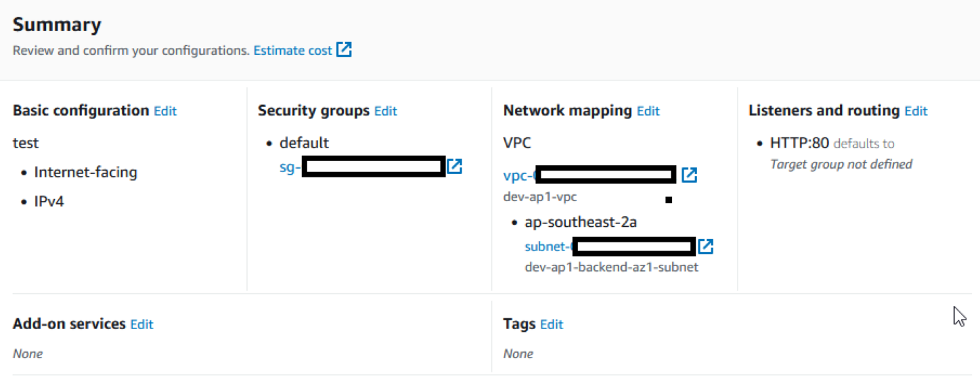Click the 'Target group not defined' text
980x390 pixels.
pyautogui.click(x=841, y=164)
